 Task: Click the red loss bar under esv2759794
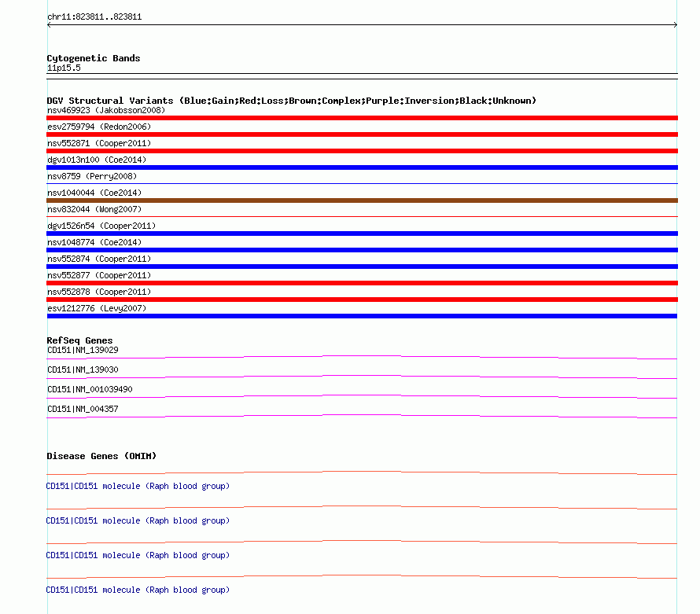[x=362, y=134]
